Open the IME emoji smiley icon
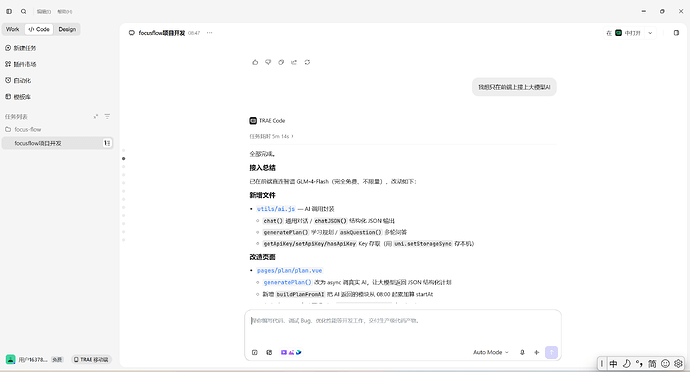 (x=665, y=364)
